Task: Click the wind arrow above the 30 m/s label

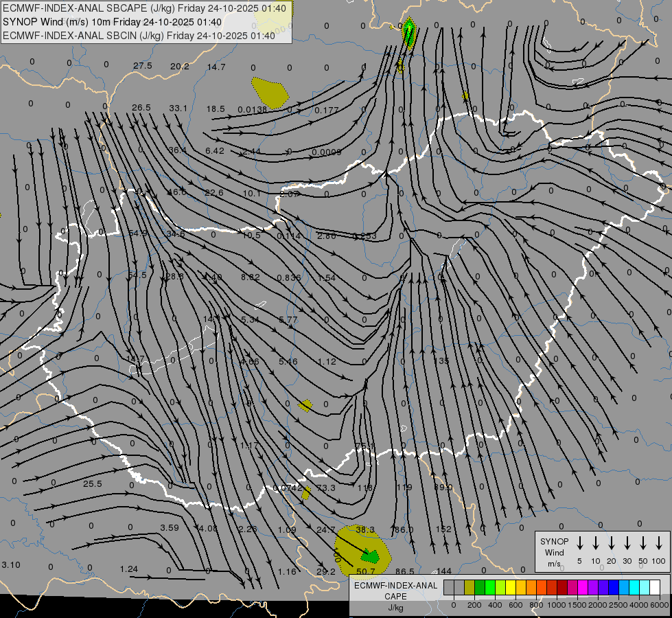Action: (627, 543)
